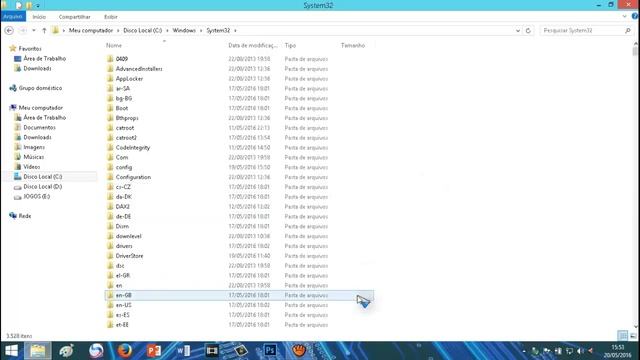Select the CodeIntegrity folder
Viewport: 640px width, 360px height.
pyautogui.click(x=133, y=147)
